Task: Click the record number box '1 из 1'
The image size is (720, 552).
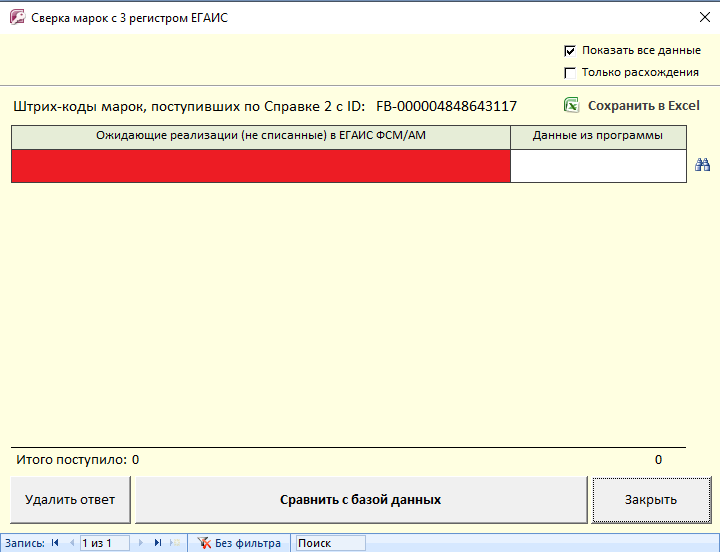Action: 105,543
